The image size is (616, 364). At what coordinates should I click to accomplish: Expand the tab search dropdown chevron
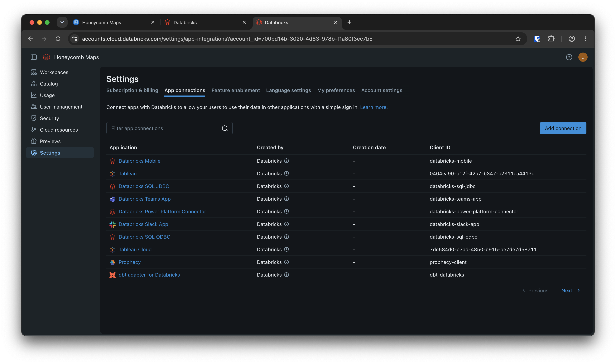coord(62,22)
